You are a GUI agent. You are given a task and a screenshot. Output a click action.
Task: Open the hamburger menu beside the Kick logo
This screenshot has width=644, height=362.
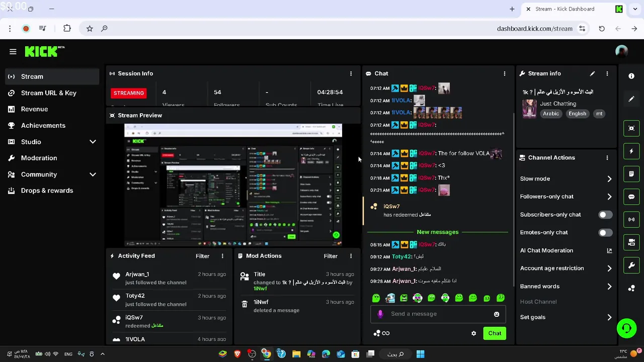tap(13, 51)
